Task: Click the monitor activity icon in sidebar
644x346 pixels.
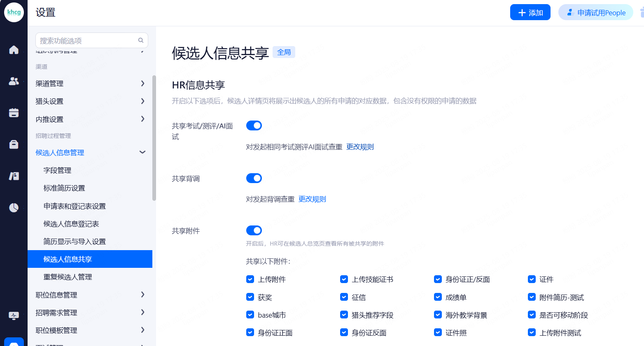Action: click(x=14, y=316)
